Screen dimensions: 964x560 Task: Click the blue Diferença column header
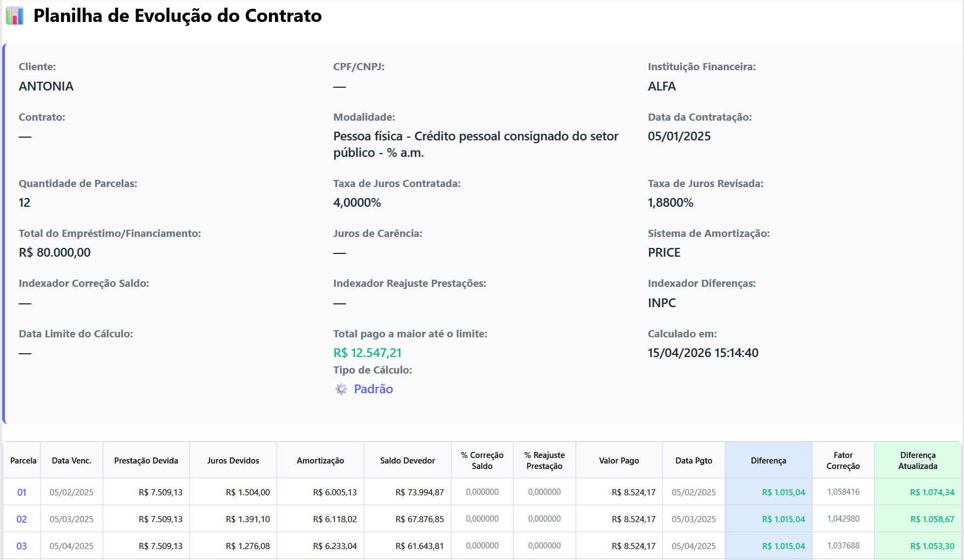click(x=769, y=461)
